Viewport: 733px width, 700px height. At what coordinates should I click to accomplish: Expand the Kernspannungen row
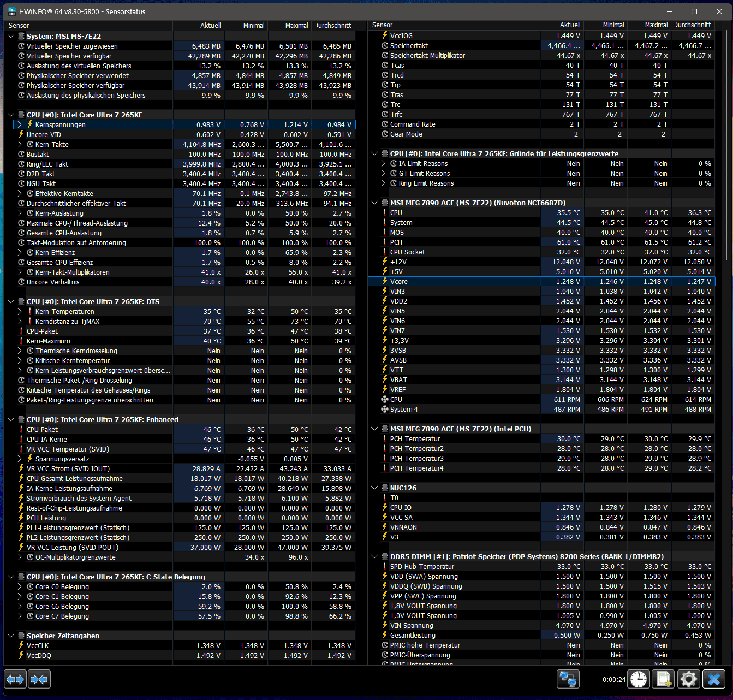20,125
